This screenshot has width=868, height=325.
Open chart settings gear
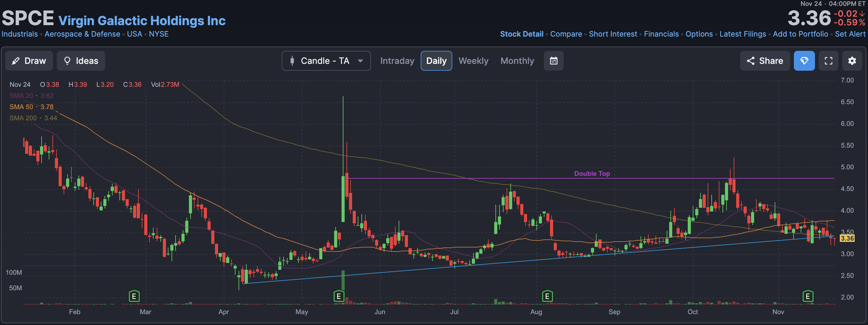852,61
